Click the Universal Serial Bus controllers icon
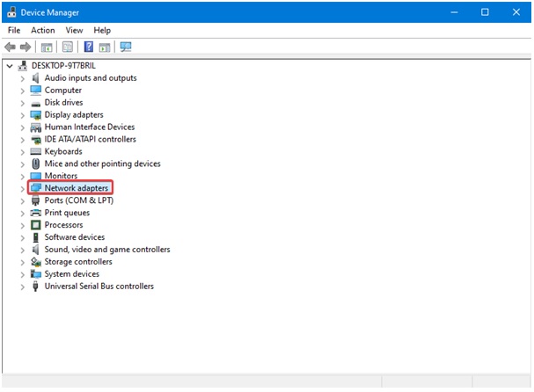Viewport: 534px width, 392px height. point(36,287)
